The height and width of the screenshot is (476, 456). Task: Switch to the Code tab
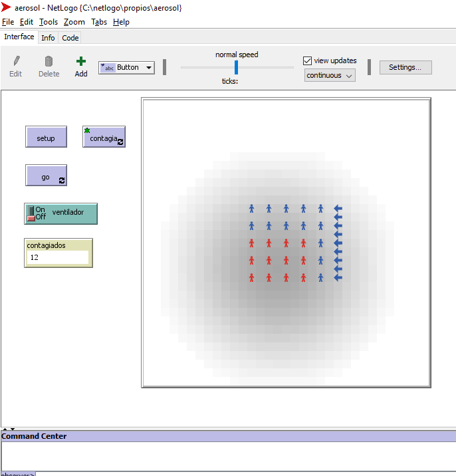click(70, 38)
